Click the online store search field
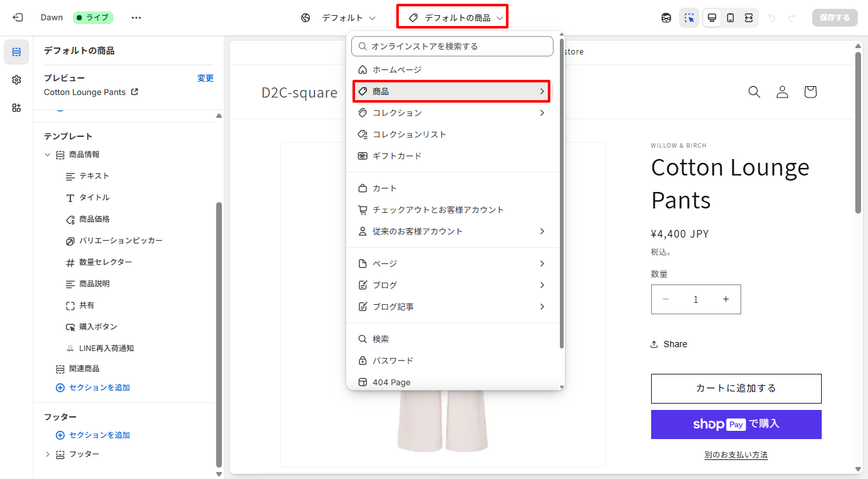 point(452,46)
